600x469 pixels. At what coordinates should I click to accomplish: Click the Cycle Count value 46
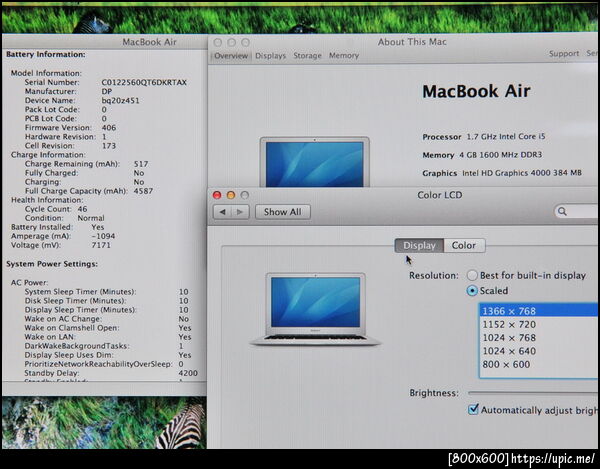click(x=82, y=209)
